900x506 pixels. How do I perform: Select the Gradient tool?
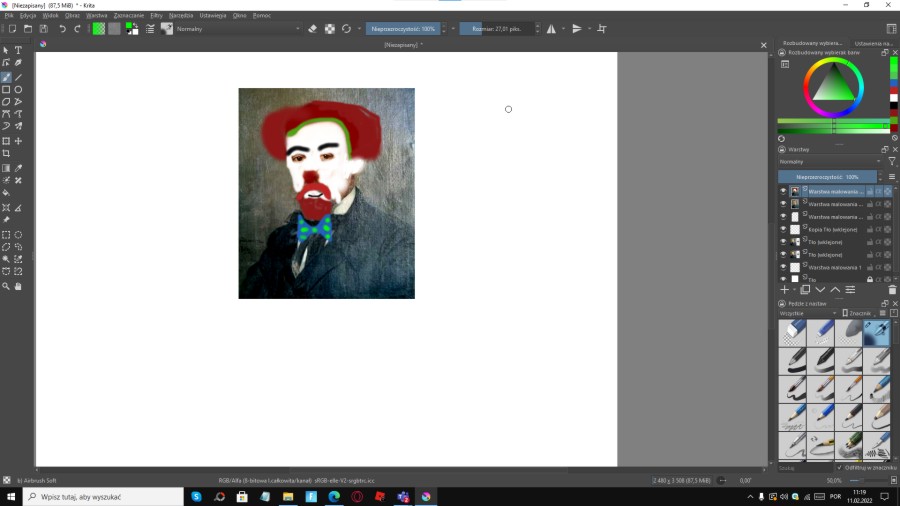point(6,168)
